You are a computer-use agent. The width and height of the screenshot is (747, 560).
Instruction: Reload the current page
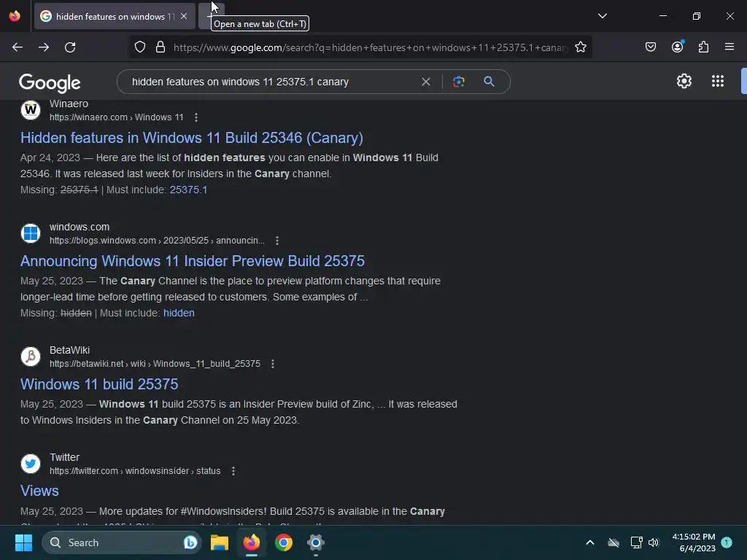(70, 47)
